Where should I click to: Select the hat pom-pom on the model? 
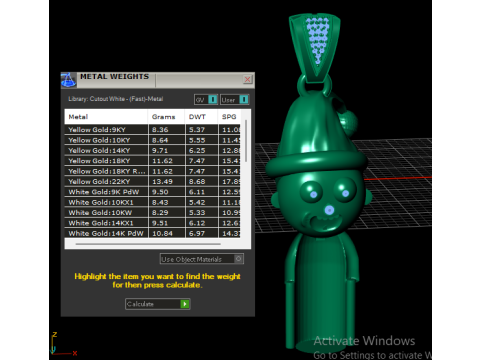pyautogui.click(x=348, y=122)
